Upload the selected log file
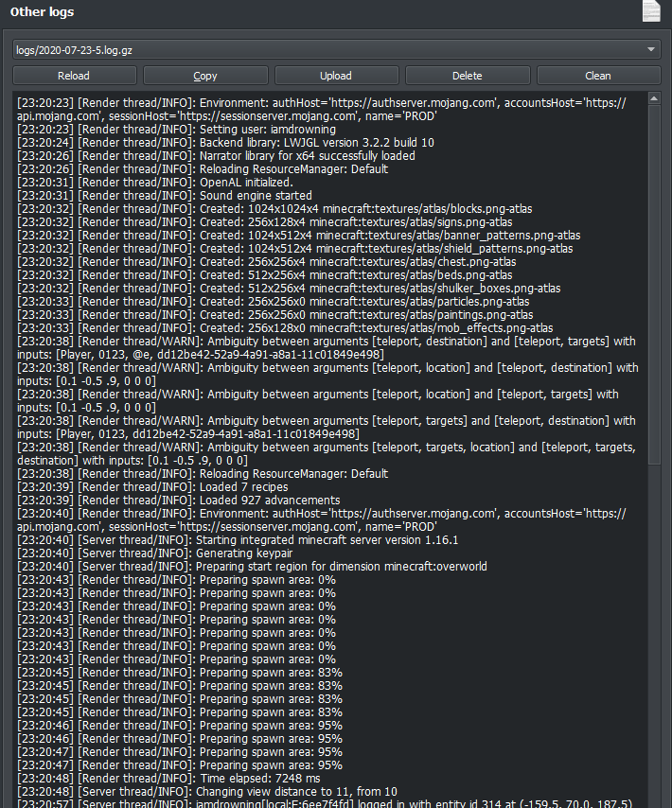The height and width of the screenshot is (808, 672). click(x=335, y=75)
